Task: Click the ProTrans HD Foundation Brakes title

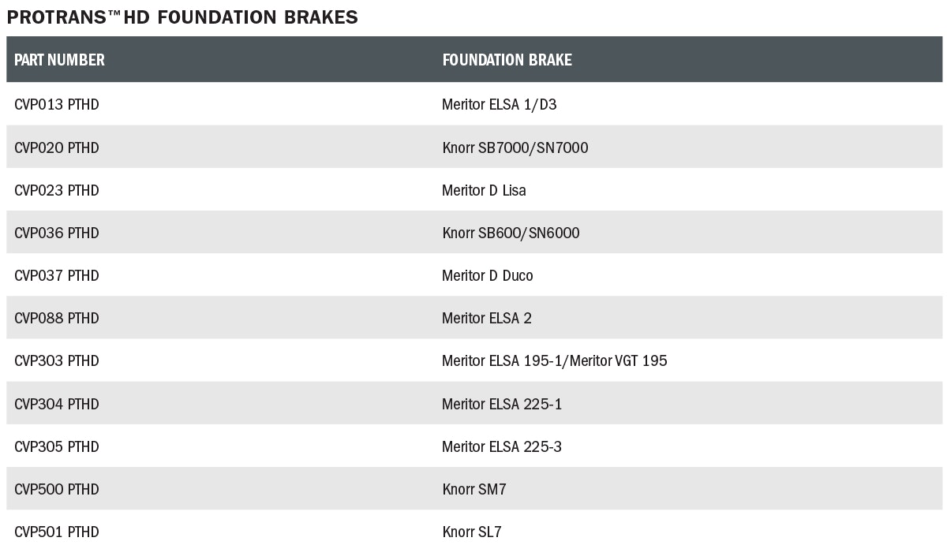Action: pos(182,17)
